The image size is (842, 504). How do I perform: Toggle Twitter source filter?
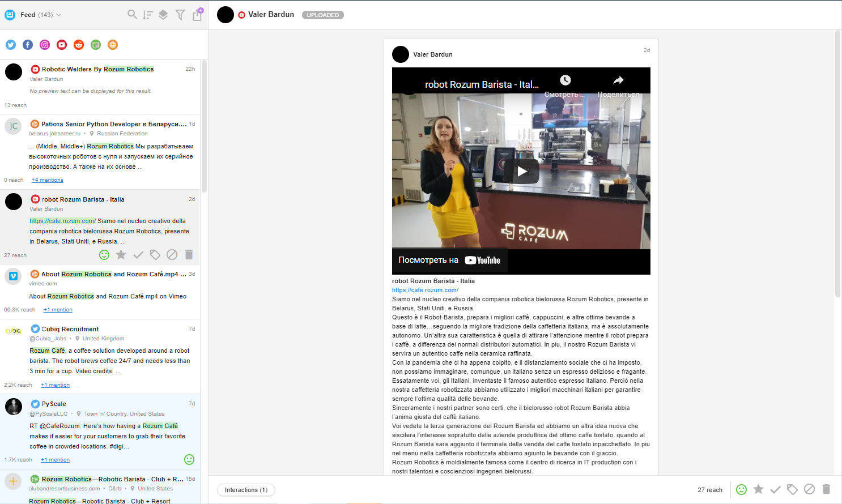click(x=11, y=45)
